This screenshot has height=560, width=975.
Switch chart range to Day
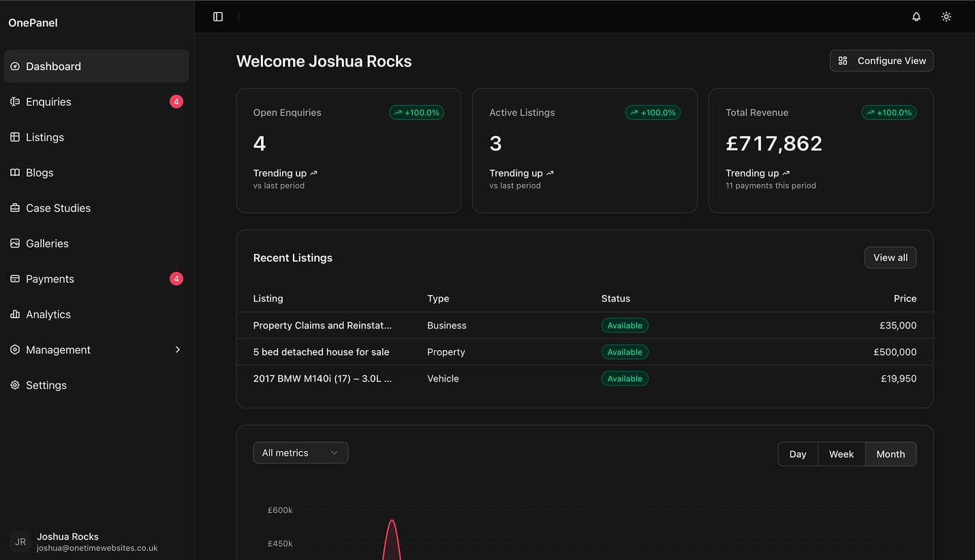(x=798, y=454)
